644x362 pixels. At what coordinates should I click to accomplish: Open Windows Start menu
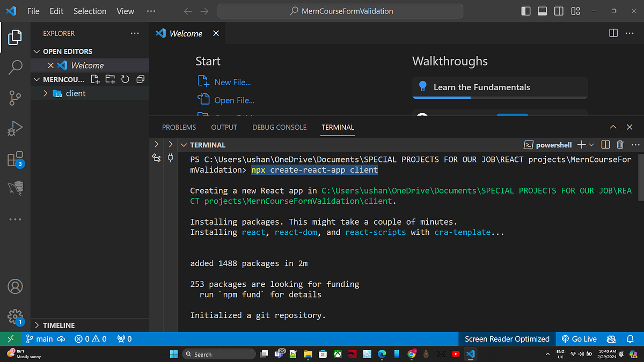coord(174,354)
